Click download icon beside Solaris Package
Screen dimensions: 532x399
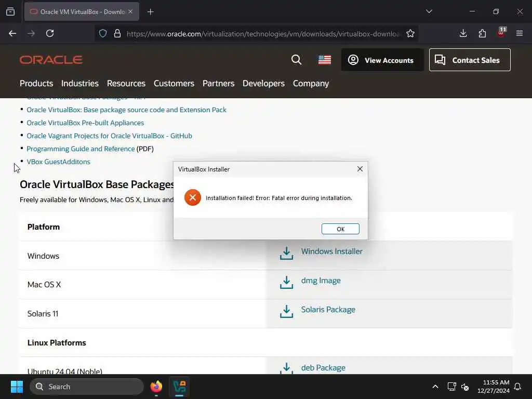(x=286, y=311)
